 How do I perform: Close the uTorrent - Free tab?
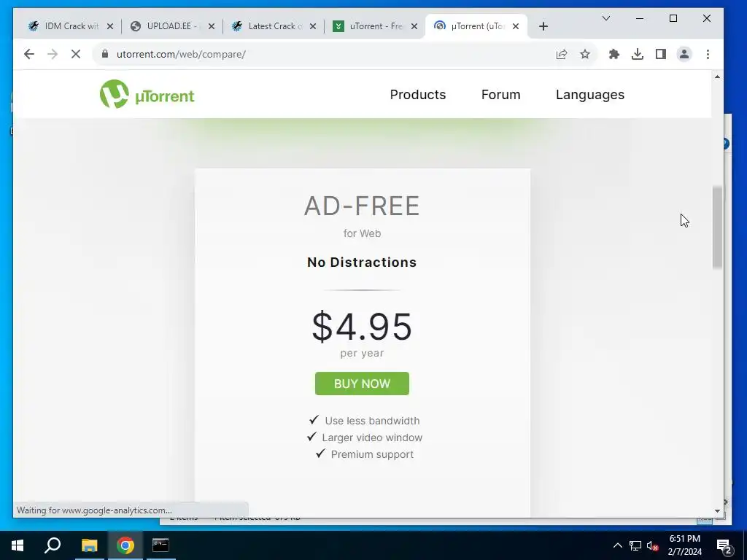(414, 26)
